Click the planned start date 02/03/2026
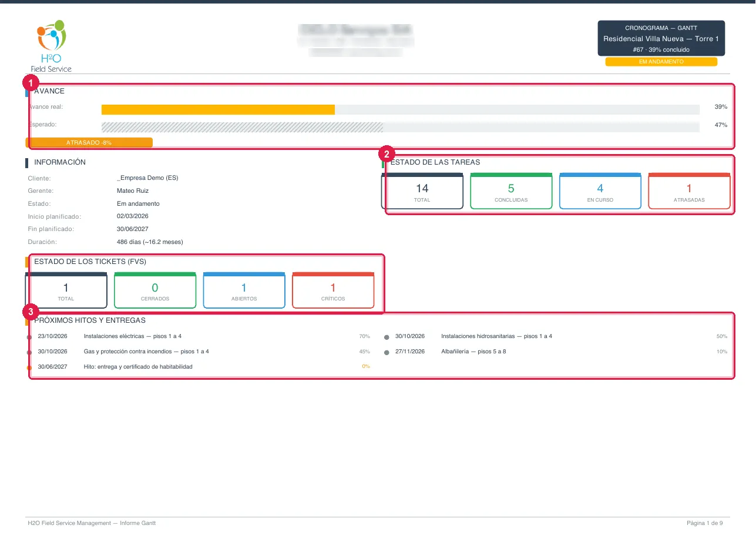 [133, 216]
